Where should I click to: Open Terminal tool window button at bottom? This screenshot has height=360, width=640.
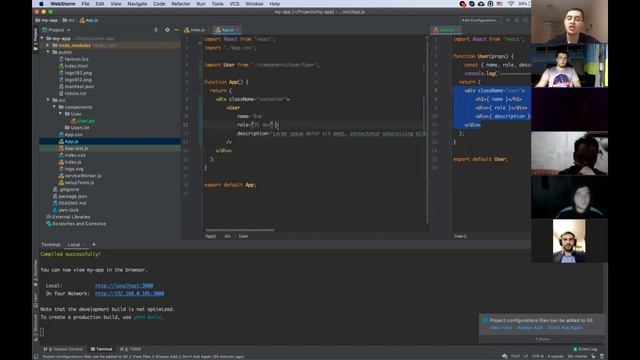[101, 349]
